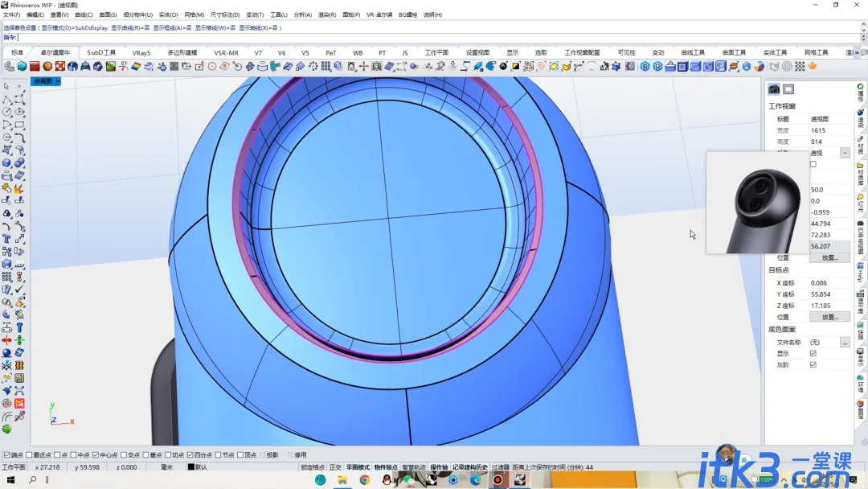Click the orange maple leaf icon
The height and width of the screenshot is (489, 868).
pos(813,67)
